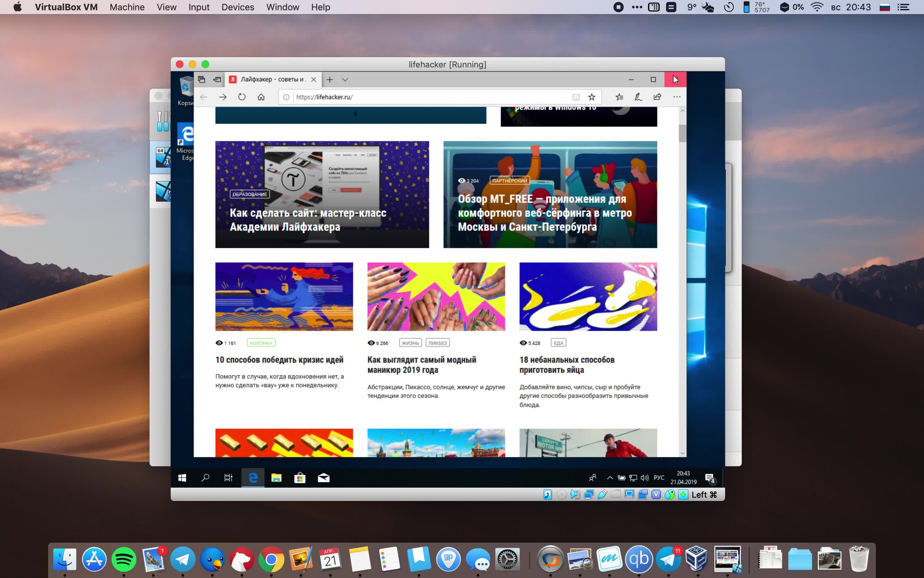Open the Devices menu
924x578 pixels.
coord(237,7)
